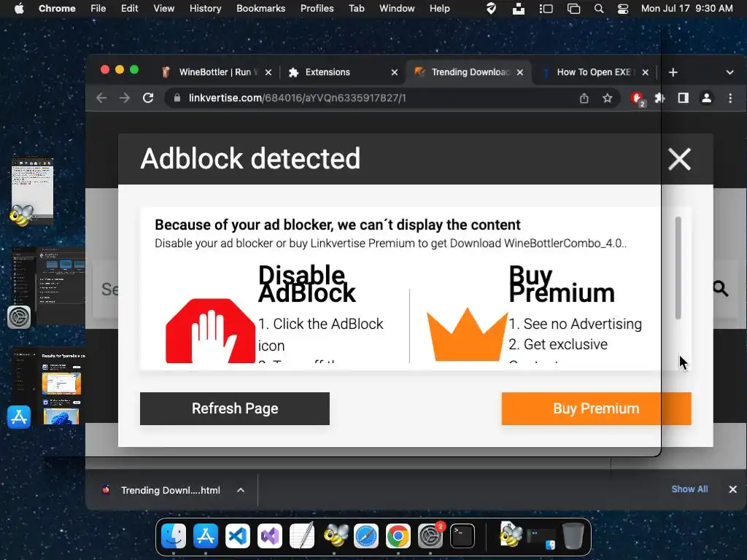Open the Bookmarks menu

[x=260, y=8]
